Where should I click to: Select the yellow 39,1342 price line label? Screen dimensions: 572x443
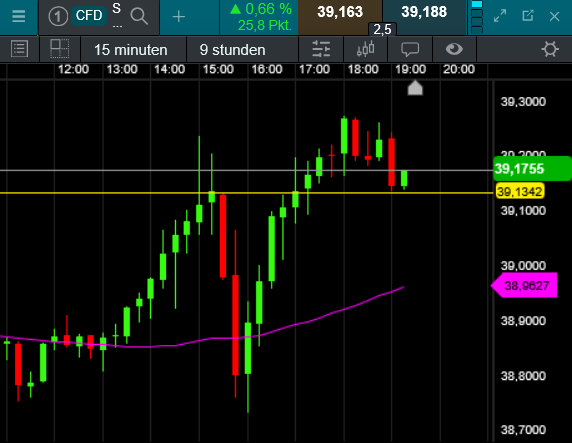pos(520,192)
